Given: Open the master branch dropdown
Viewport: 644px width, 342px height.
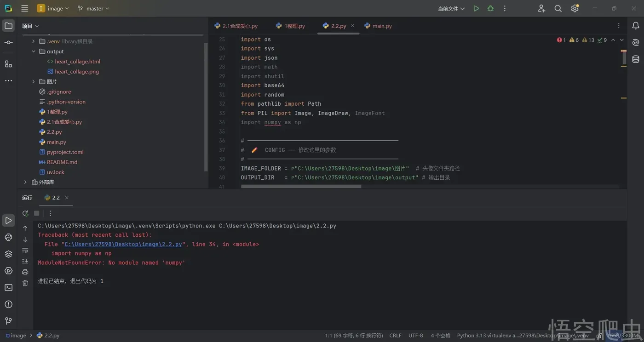Looking at the screenshot, I should (x=93, y=8).
